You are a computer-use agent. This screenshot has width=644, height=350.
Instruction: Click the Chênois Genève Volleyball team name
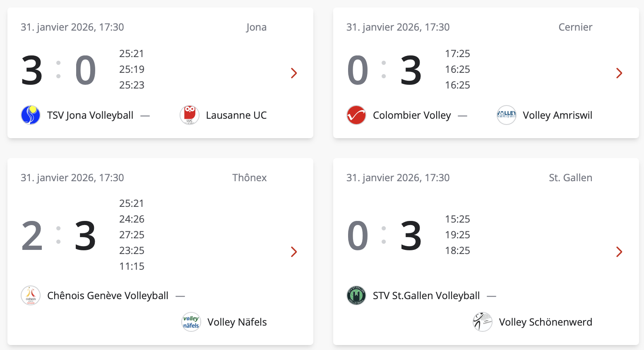108,295
